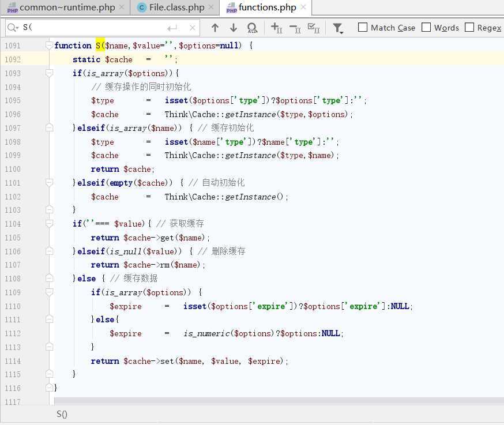The image size is (504, 425).
Task: Open search history magnifier dropdown
Action: pyautogui.click(x=13, y=28)
